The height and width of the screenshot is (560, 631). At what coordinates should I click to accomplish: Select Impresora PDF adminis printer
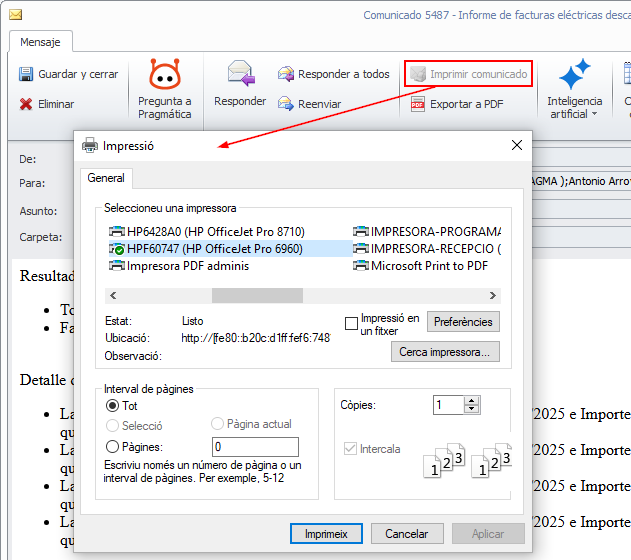179,266
